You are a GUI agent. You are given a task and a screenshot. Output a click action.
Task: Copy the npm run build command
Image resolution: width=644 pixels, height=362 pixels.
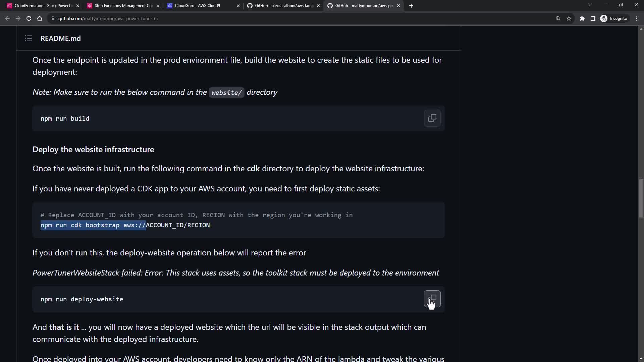coord(432,118)
